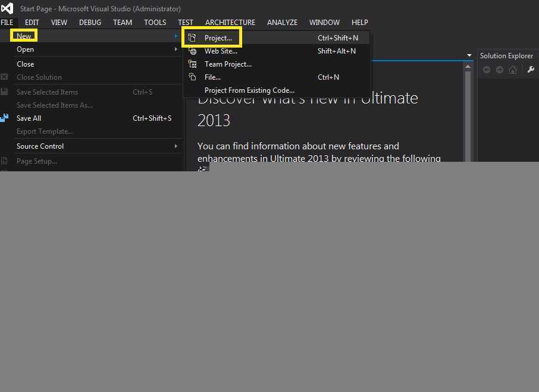Open the TEAM menu
539x392 pixels.
tap(123, 23)
